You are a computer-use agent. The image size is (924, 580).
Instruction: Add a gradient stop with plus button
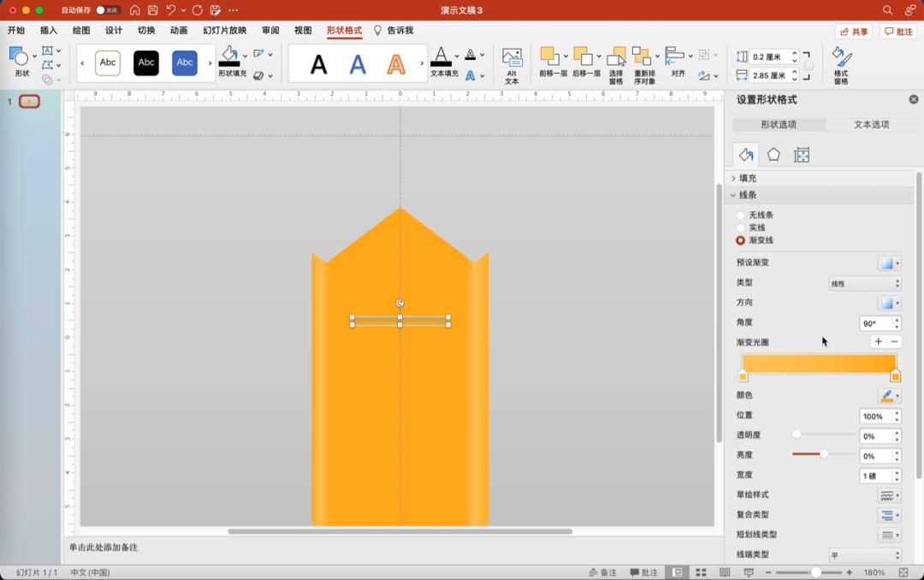[878, 342]
